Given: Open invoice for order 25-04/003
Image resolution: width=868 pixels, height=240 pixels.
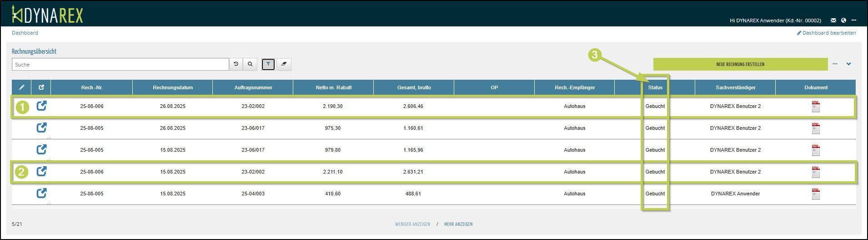Looking at the screenshot, I should tap(41, 194).
